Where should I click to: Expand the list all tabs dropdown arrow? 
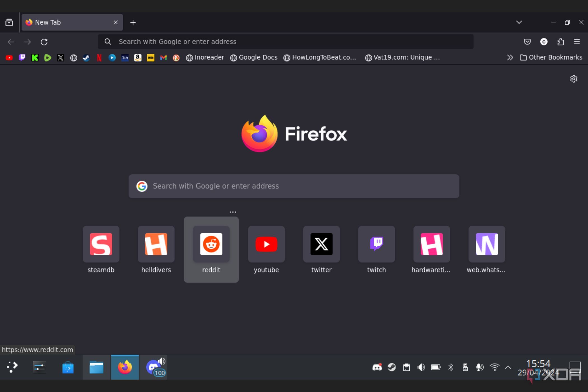[519, 22]
